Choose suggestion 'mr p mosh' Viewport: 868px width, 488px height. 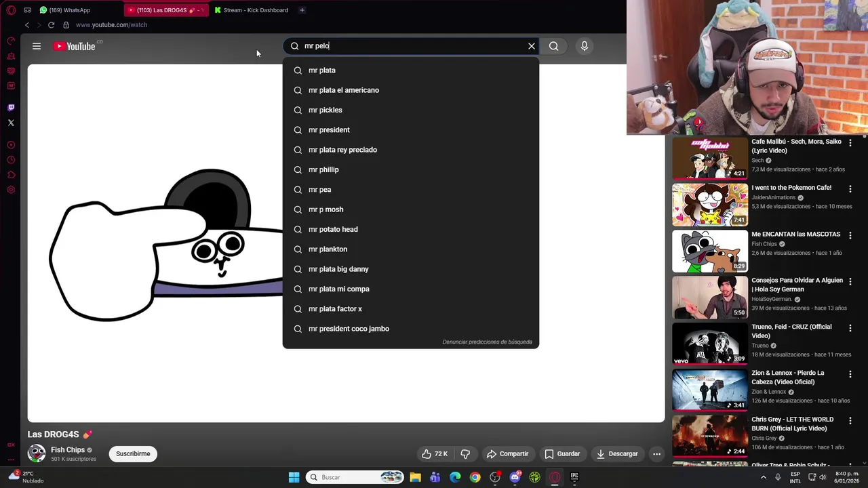point(411,209)
